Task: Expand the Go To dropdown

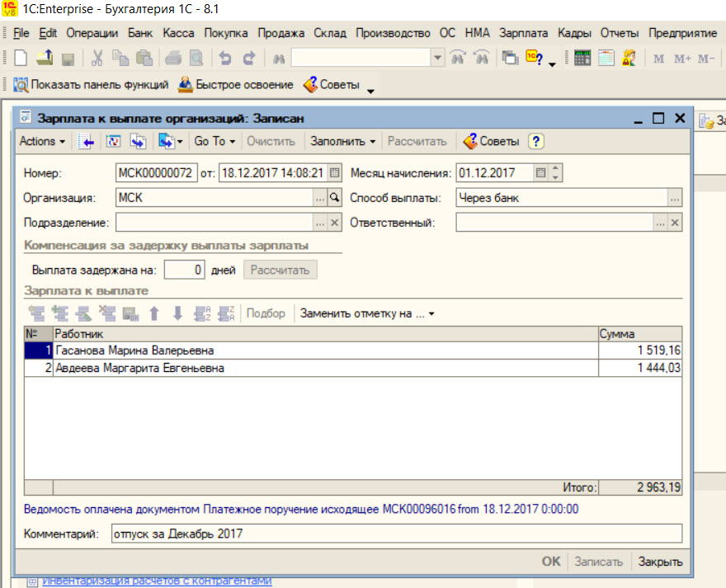Action: click(214, 141)
